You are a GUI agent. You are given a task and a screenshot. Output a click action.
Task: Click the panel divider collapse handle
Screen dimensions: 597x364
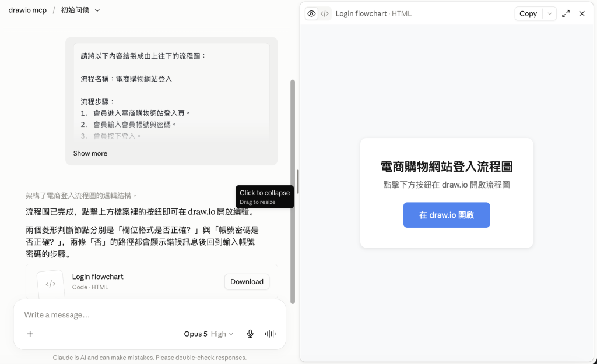(x=298, y=182)
